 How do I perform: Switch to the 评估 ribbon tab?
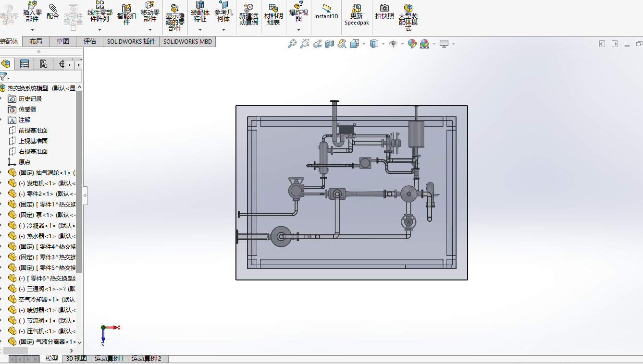[x=90, y=42]
